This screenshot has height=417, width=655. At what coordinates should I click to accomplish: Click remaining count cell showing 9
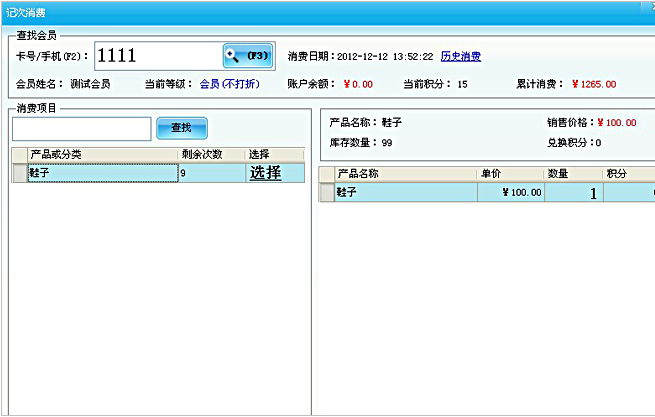click(212, 173)
